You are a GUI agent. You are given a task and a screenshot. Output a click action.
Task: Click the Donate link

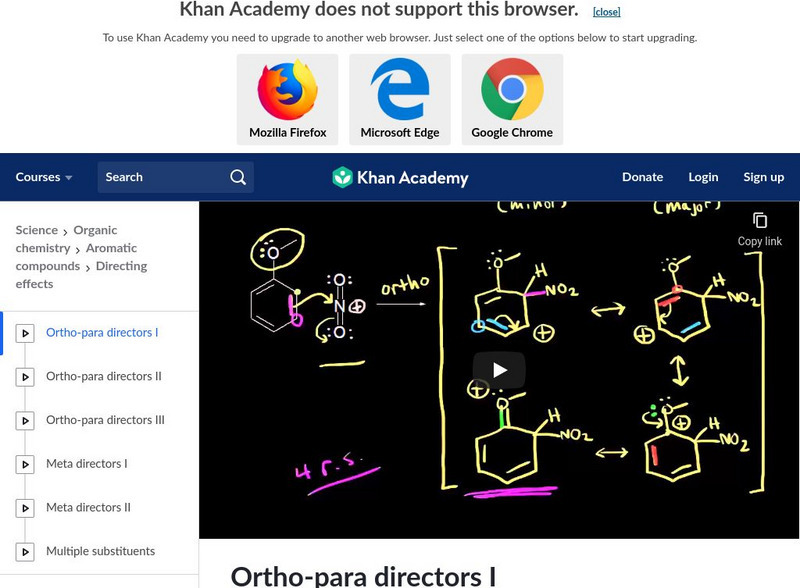(x=642, y=176)
